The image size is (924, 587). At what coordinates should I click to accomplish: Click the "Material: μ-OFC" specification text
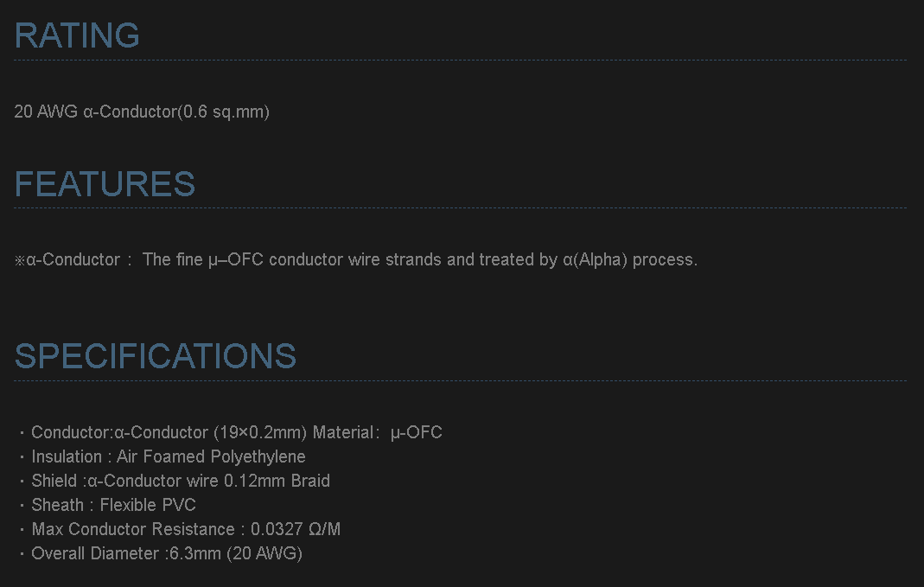click(x=378, y=432)
